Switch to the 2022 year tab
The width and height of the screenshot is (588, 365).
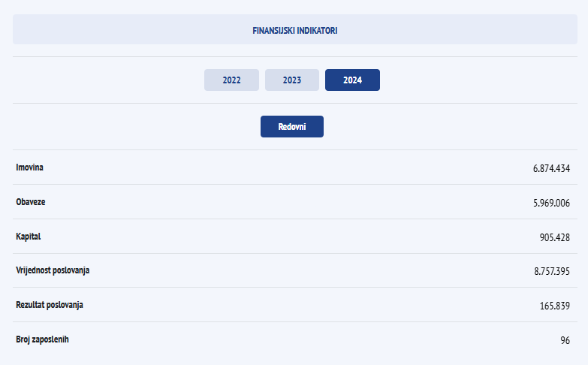coord(231,80)
